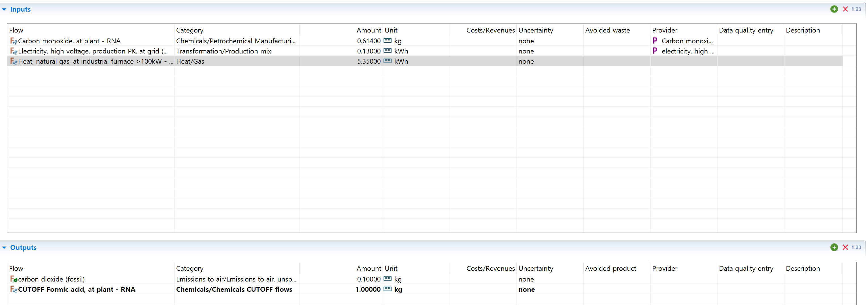Collapse the Inputs section
Image resolution: width=868 pixels, height=305 pixels.
[4, 9]
